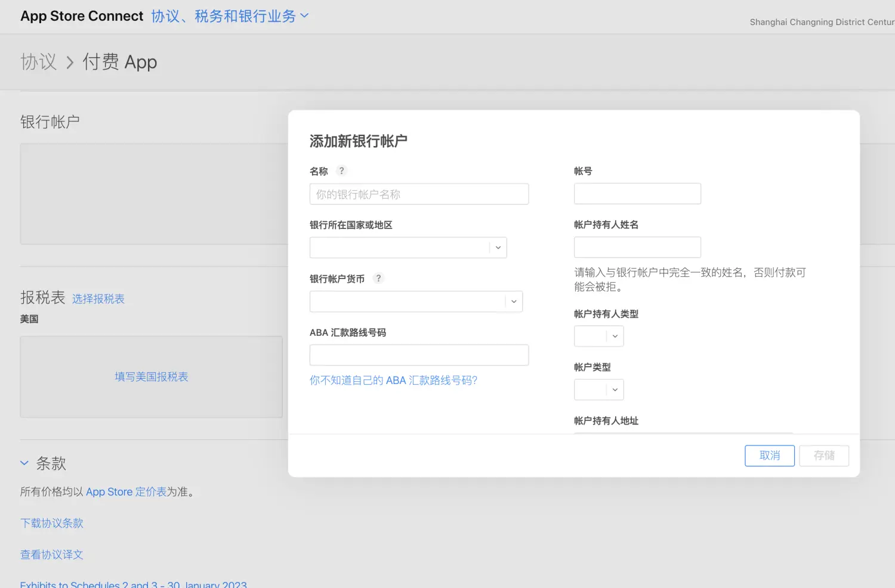Click the 银行帐户 section heading
This screenshot has height=588, width=895.
50,122
